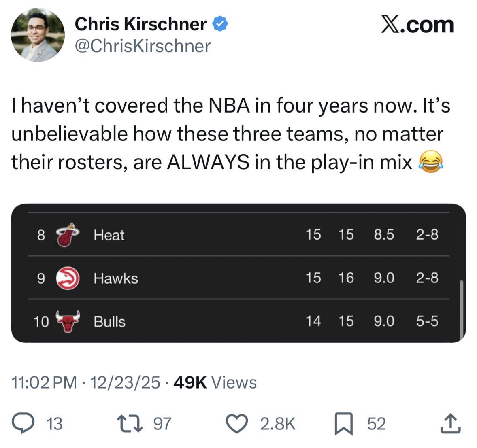This screenshot has width=477, height=448.
Task: Click the Atlanta Hawks logo
Action: click(x=67, y=278)
